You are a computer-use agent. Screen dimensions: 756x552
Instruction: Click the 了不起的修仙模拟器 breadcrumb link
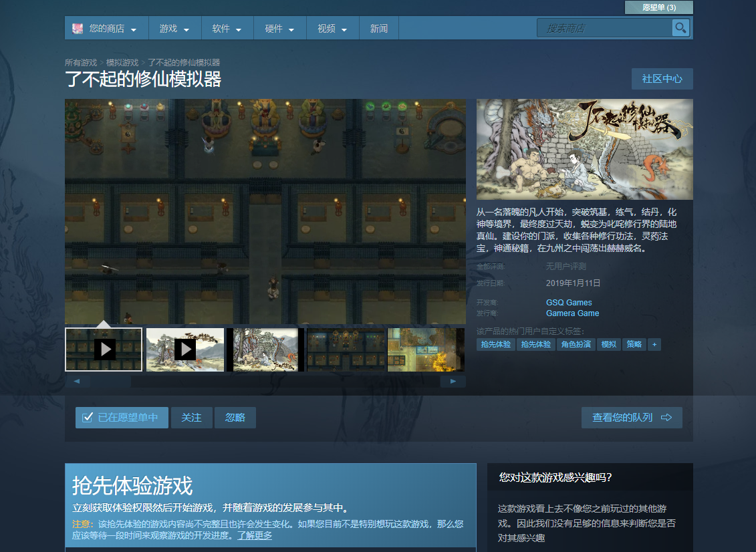click(x=184, y=63)
